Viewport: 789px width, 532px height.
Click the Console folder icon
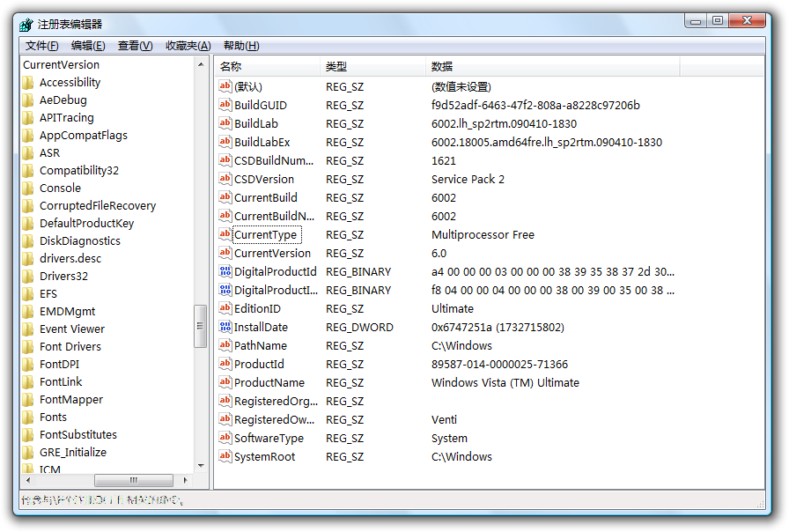[x=28, y=188]
